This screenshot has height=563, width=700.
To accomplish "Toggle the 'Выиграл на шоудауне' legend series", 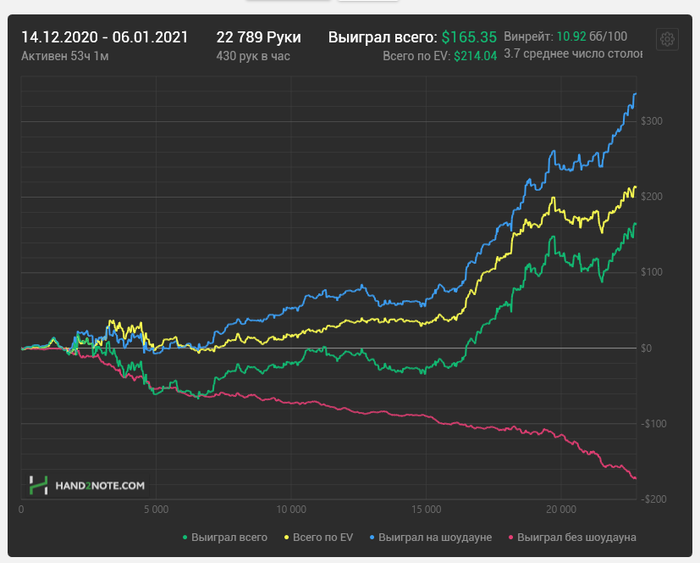I will [x=431, y=537].
